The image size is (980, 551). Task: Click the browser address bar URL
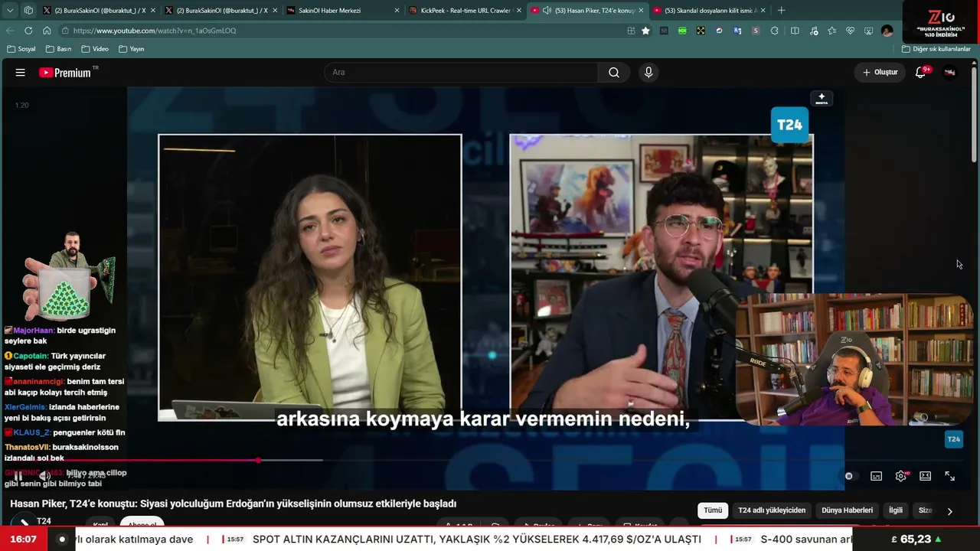pyautogui.click(x=155, y=31)
